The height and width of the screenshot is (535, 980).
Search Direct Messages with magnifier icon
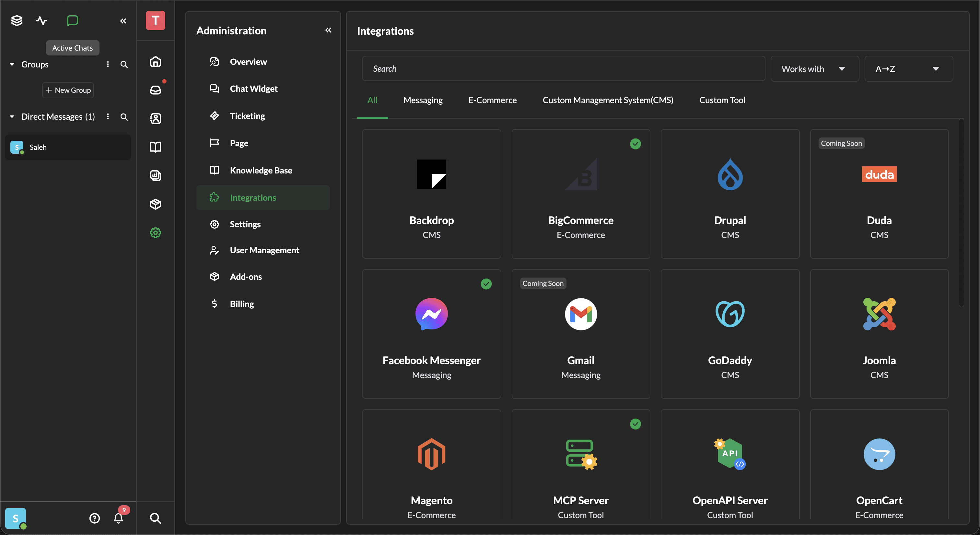[124, 117]
